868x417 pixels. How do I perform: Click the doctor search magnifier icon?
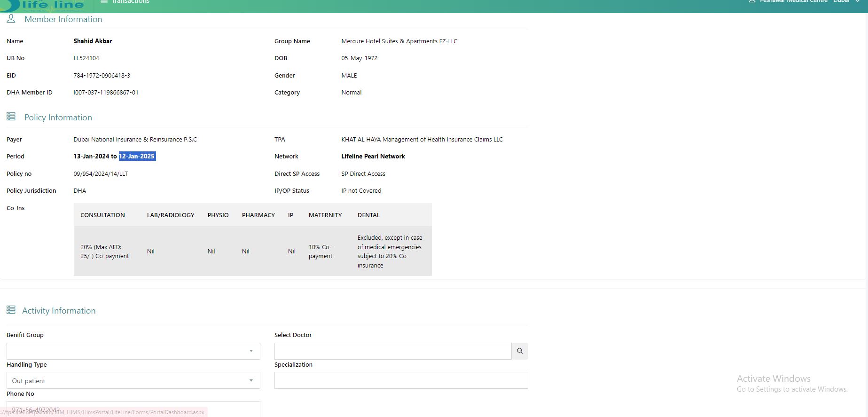tap(520, 351)
